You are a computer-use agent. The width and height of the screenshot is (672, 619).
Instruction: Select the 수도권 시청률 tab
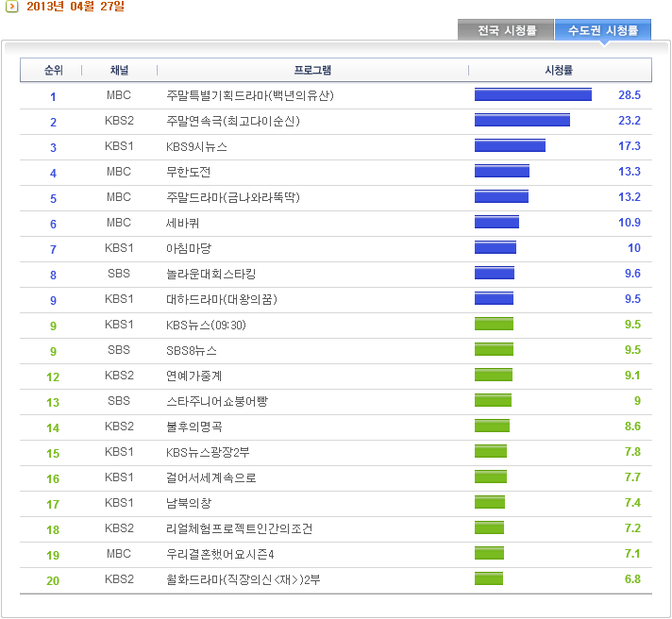pyautogui.click(x=602, y=30)
